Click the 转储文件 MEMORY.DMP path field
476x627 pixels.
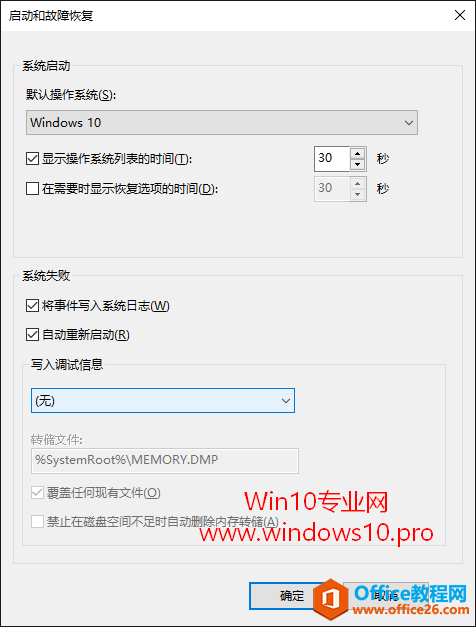[165, 461]
